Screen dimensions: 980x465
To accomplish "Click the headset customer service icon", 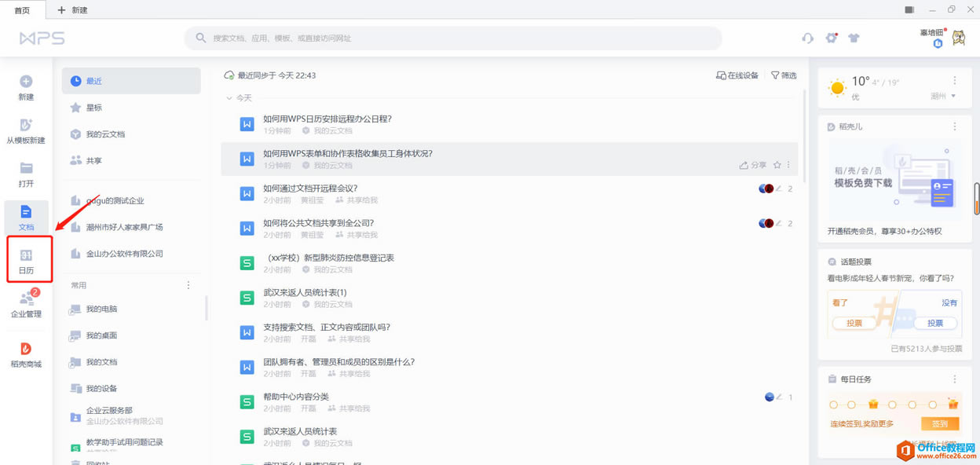I will click(807, 38).
